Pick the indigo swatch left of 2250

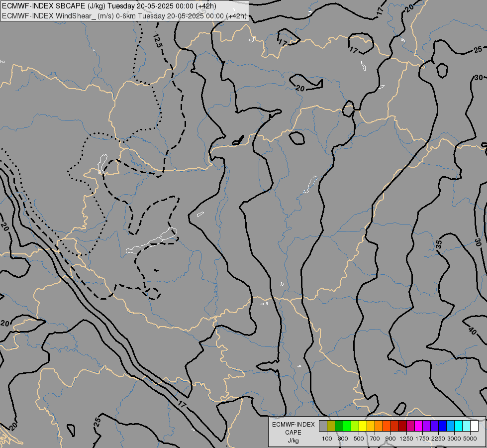(434, 426)
